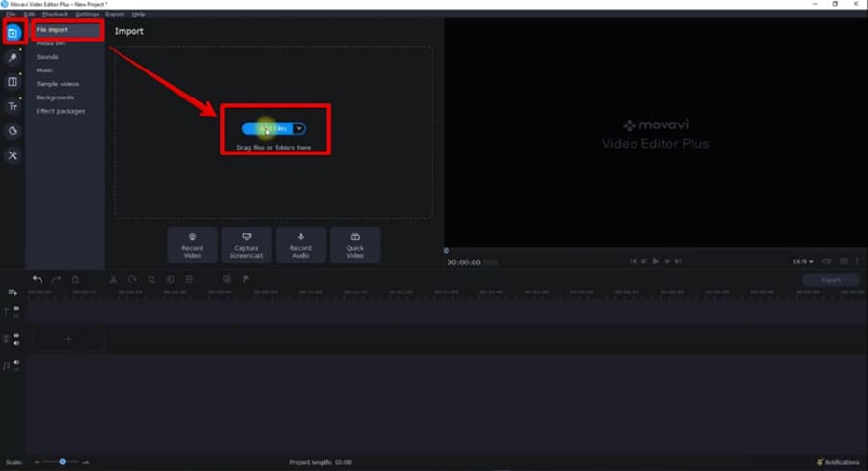
Task: Open the Help menu
Action: click(x=138, y=14)
